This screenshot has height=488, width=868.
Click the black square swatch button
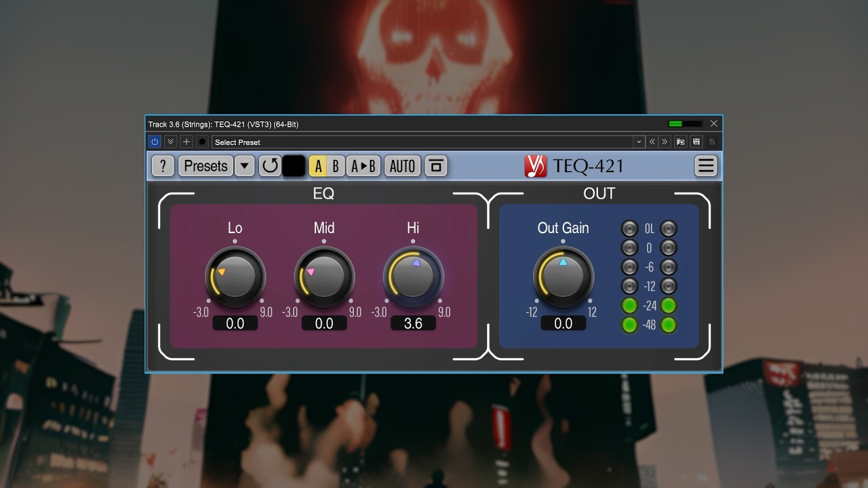(x=294, y=166)
